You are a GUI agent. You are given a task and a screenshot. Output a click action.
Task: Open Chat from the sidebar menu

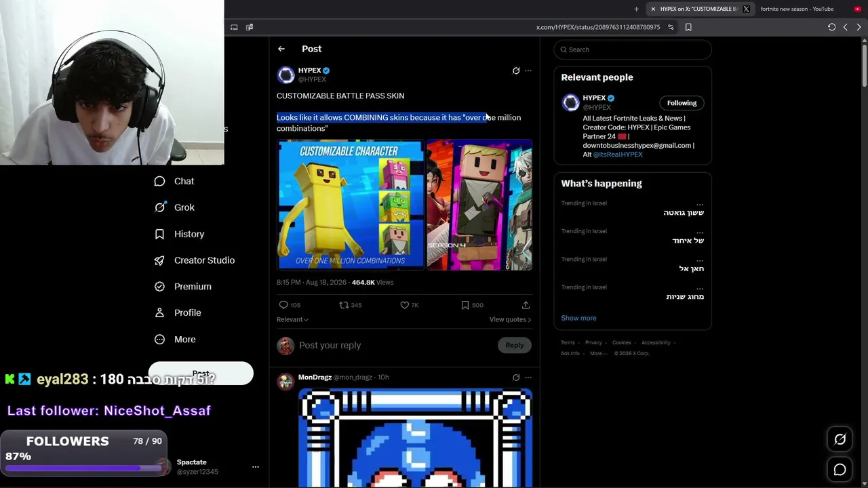[x=184, y=181]
